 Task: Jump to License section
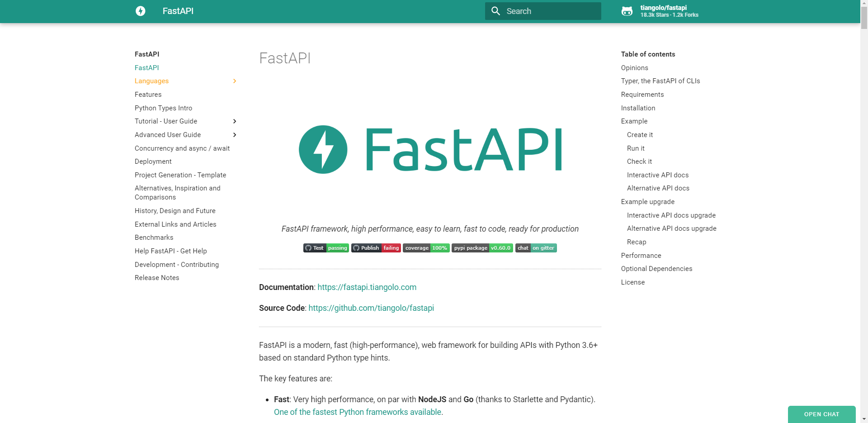point(633,282)
